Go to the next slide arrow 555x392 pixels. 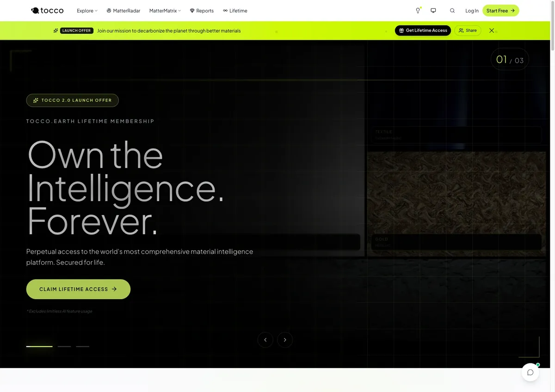285,340
